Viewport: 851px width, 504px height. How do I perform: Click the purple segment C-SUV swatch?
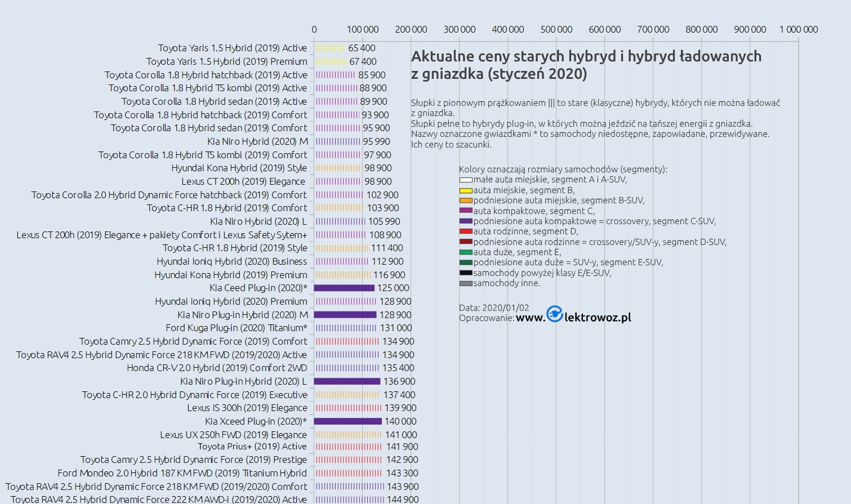click(466, 221)
